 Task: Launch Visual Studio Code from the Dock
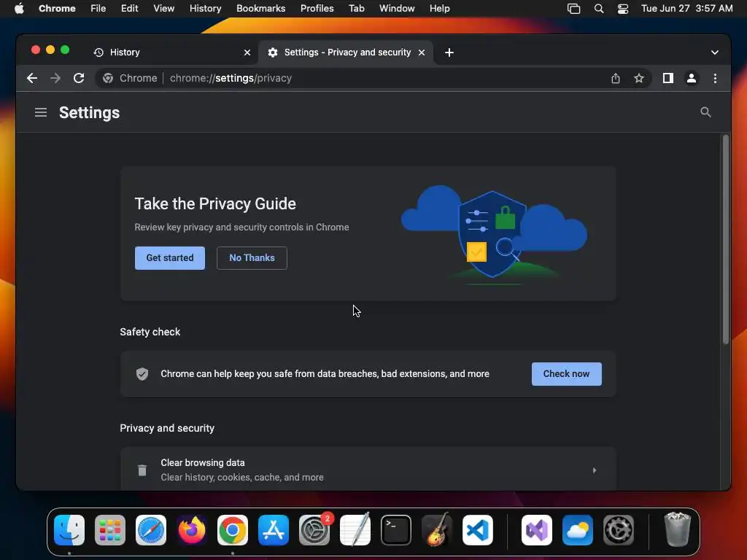(x=478, y=530)
